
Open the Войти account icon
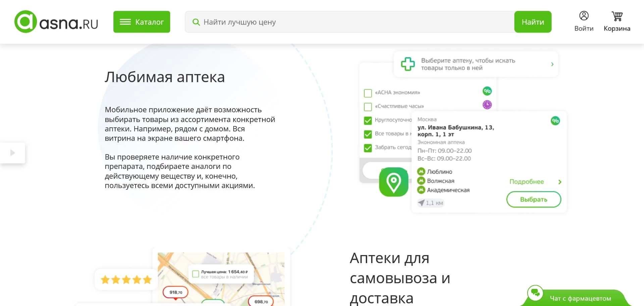click(x=584, y=15)
